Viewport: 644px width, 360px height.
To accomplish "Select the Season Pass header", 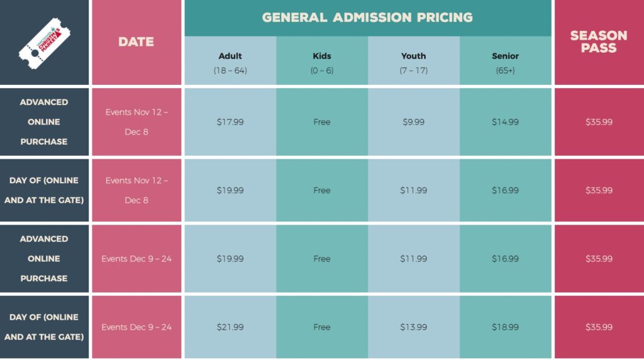I will pos(599,42).
